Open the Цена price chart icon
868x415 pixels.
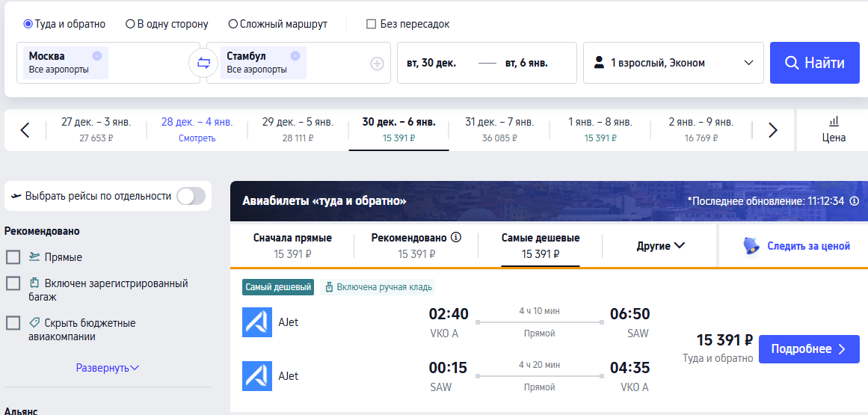point(834,120)
